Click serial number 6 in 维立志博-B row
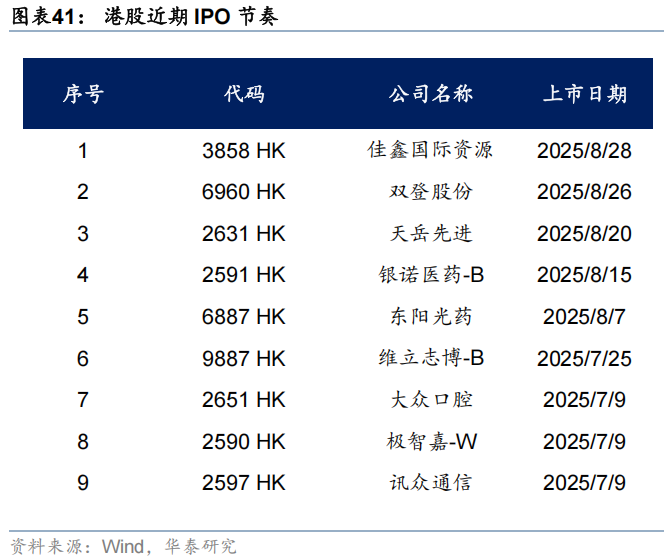664x558 pixels. tap(83, 359)
